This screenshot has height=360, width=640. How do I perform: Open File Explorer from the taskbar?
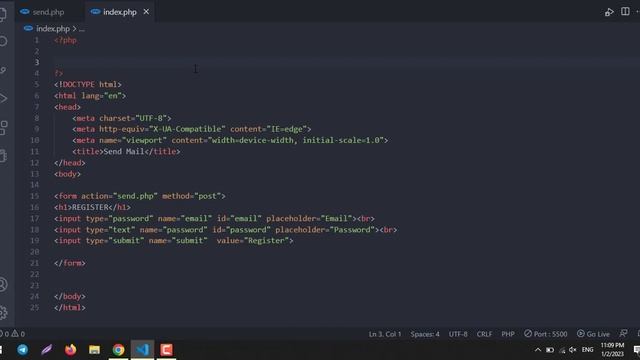(94, 350)
